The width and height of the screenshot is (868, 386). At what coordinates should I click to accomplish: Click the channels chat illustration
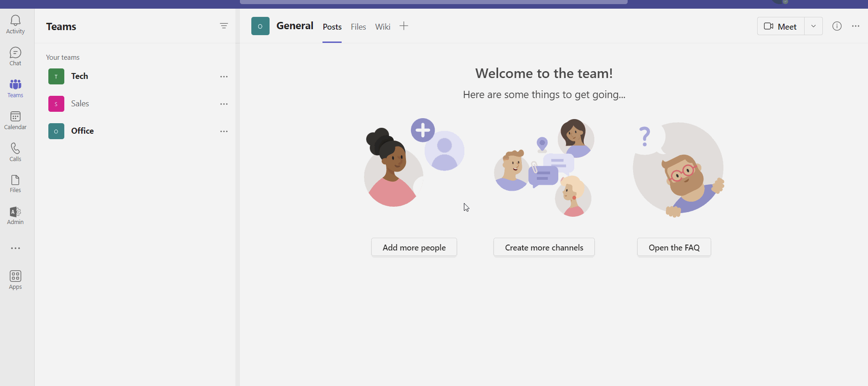[544, 167]
